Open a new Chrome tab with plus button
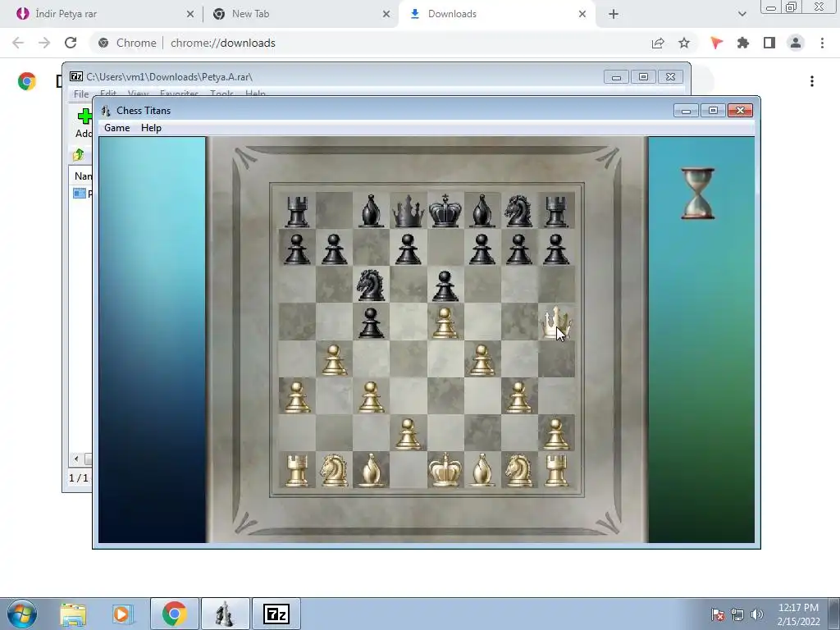The height and width of the screenshot is (630, 840). (x=614, y=15)
